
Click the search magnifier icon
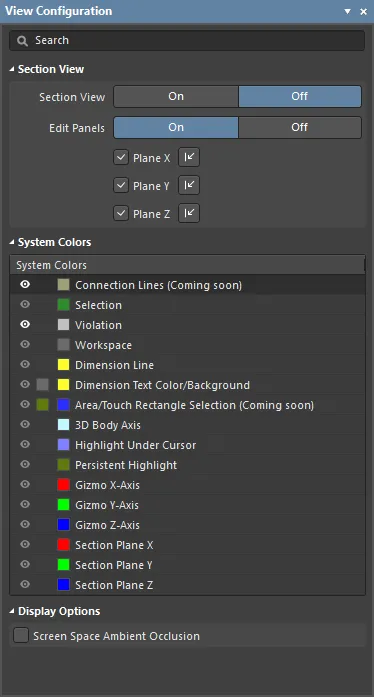point(22,41)
